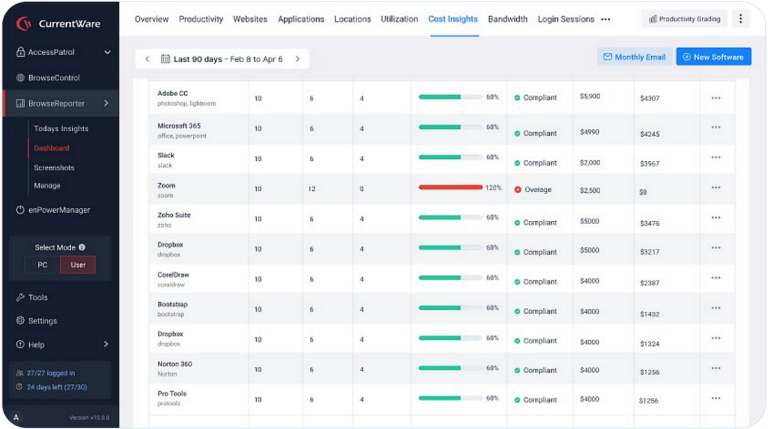The width and height of the screenshot is (768, 429).
Task: Click the 24 days left link
Action: [x=57, y=387]
